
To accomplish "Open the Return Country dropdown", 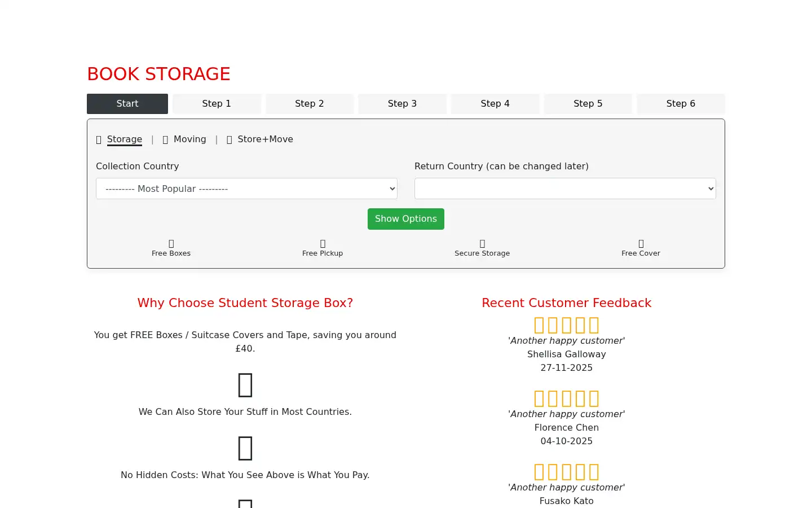I will pos(565,189).
